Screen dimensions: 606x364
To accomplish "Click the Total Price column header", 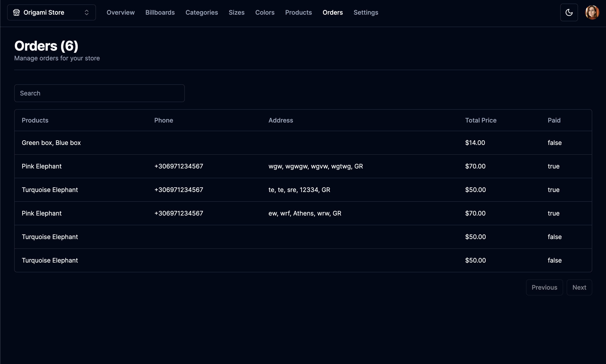I will 480,121.
